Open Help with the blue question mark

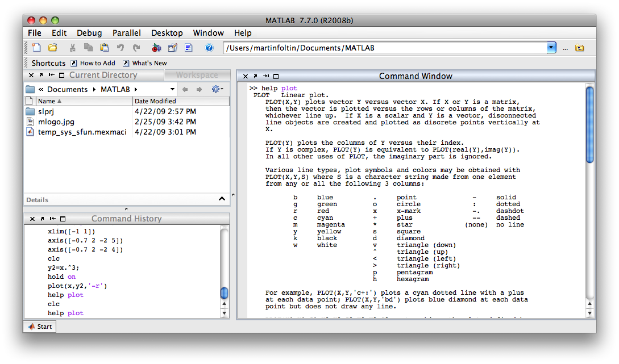(209, 48)
